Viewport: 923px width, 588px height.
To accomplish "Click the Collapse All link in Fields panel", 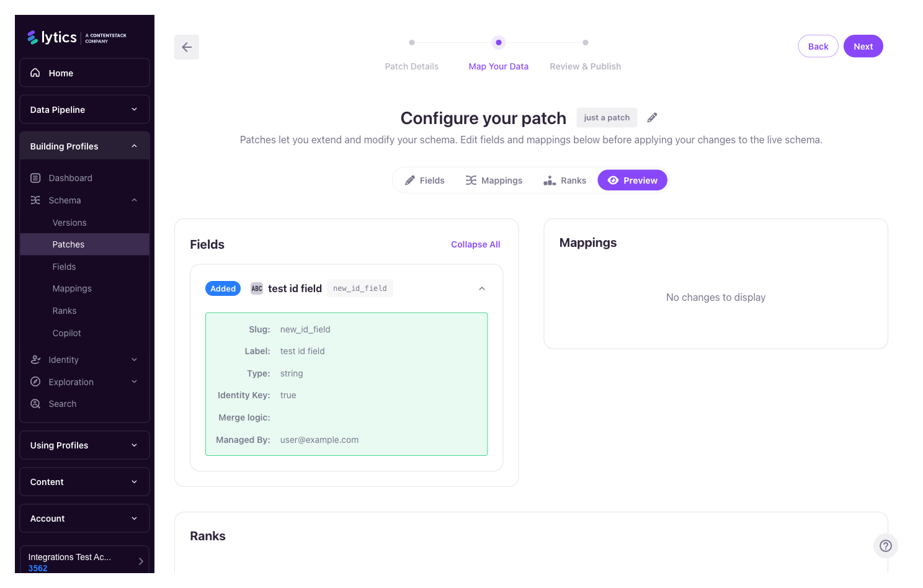I will click(x=475, y=244).
